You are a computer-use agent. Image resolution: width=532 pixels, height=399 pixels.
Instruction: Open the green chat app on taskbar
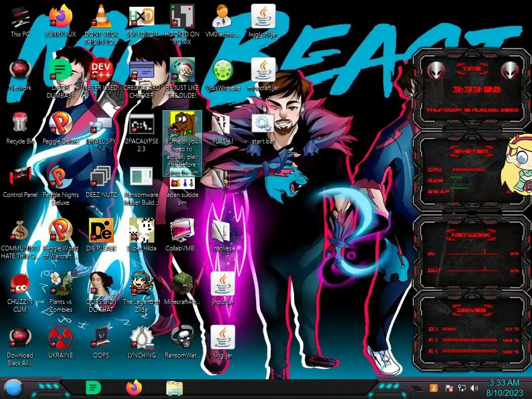click(94, 388)
